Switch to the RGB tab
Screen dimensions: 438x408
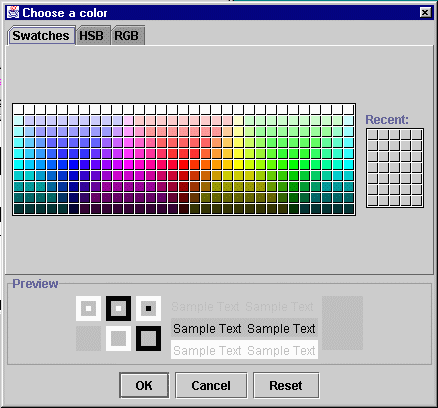(x=128, y=35)
